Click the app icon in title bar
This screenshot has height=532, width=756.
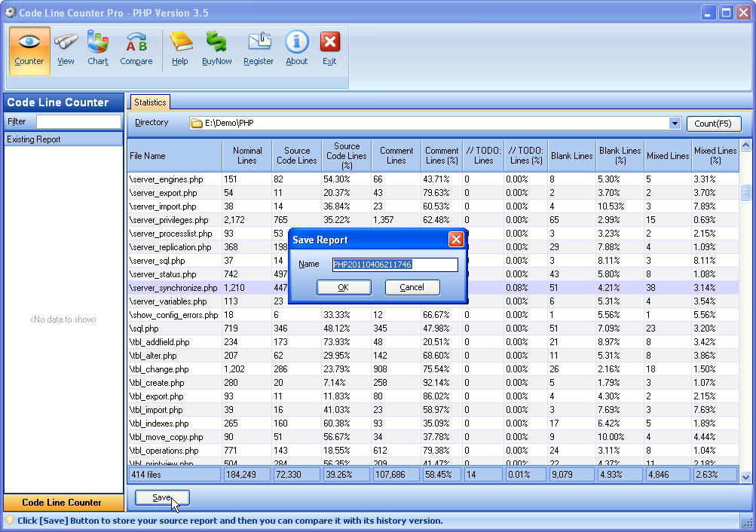(x=10, y=13)
